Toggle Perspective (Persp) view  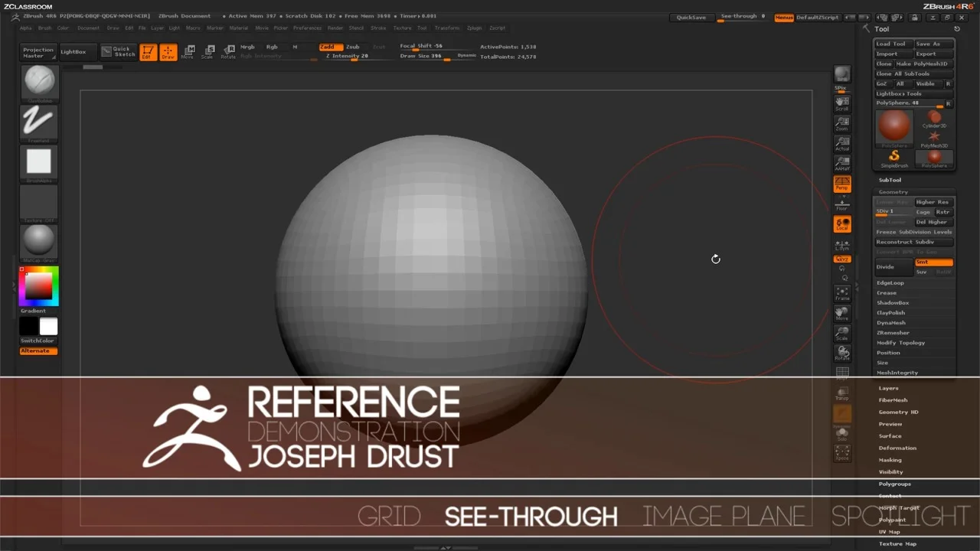pos(842,184)
